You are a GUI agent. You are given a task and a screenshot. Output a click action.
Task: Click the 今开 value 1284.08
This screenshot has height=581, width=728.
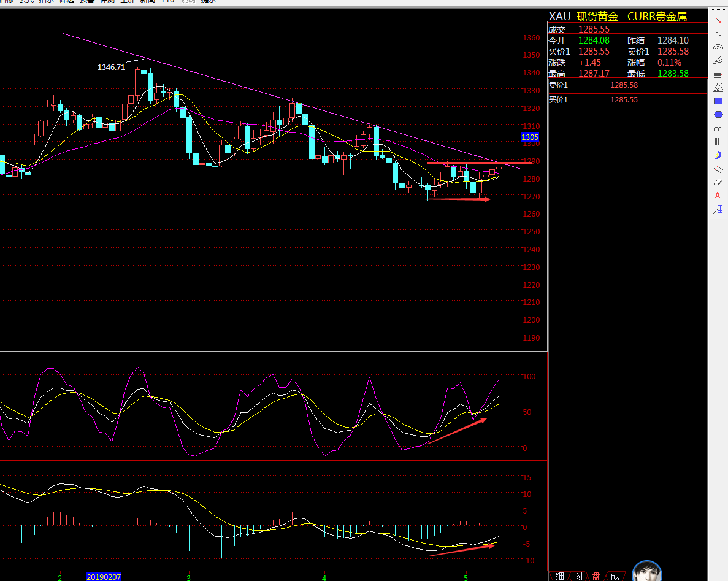(x=594, y=40)
